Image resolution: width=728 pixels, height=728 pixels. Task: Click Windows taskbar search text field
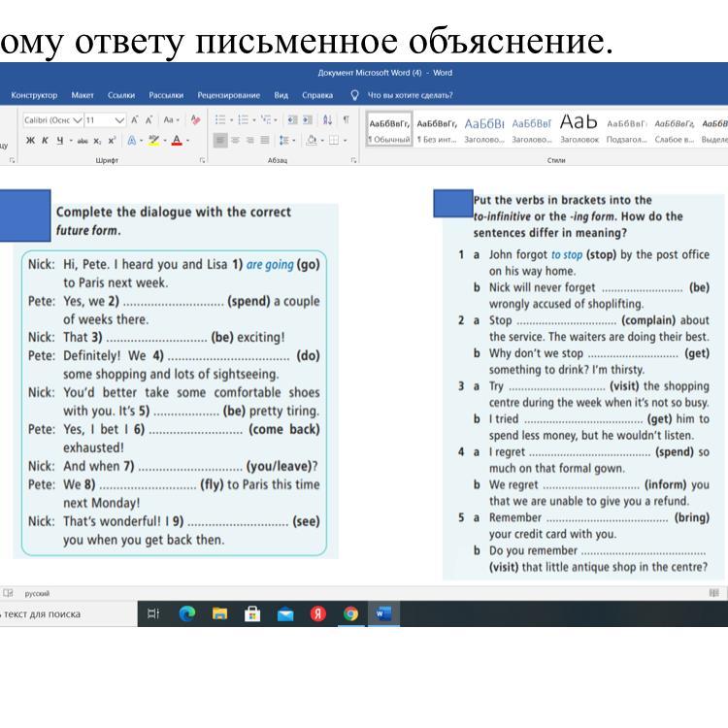click(x=68, y=613)
